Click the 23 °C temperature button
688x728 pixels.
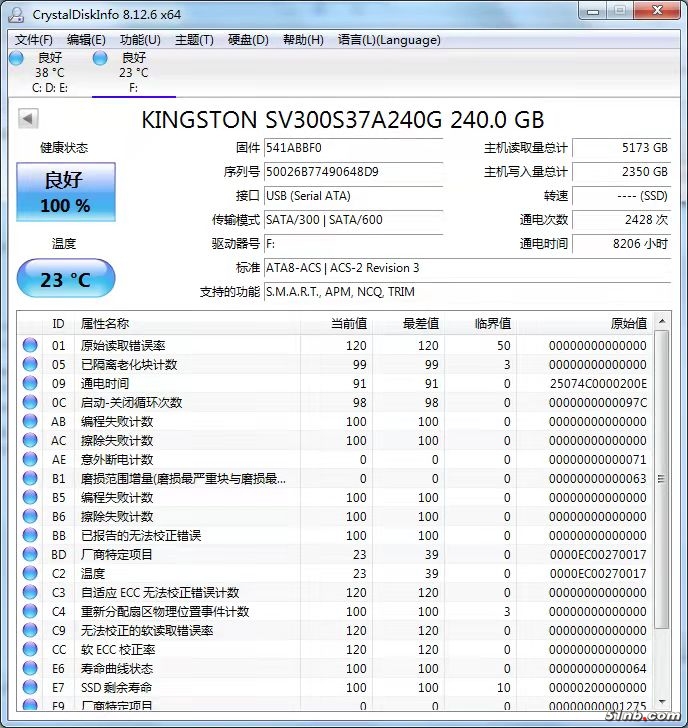66,280
